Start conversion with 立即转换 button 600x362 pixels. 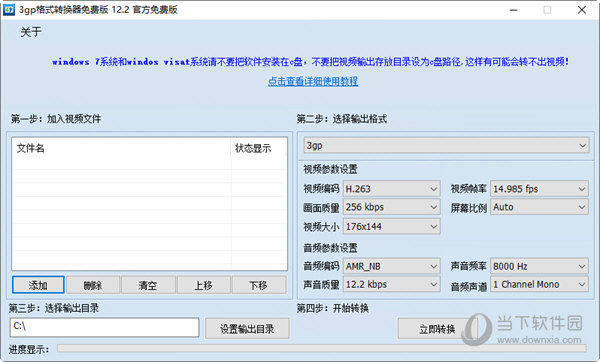pyautogui.click(x=437, y=329)
